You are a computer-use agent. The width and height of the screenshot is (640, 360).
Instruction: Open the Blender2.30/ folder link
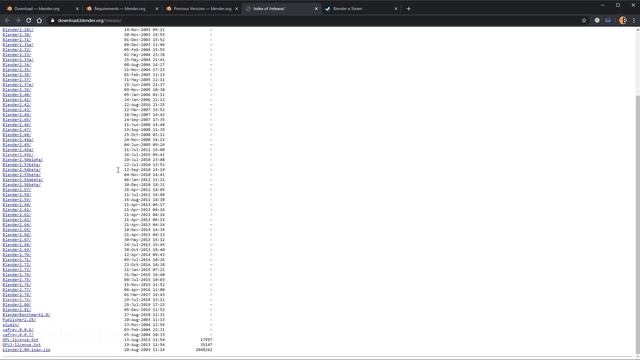coord(17,35)
